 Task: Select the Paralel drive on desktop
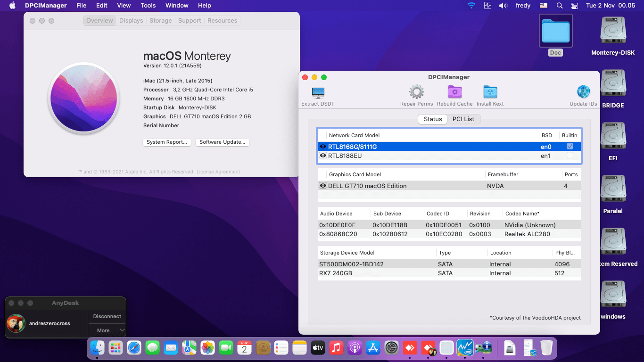613,189
